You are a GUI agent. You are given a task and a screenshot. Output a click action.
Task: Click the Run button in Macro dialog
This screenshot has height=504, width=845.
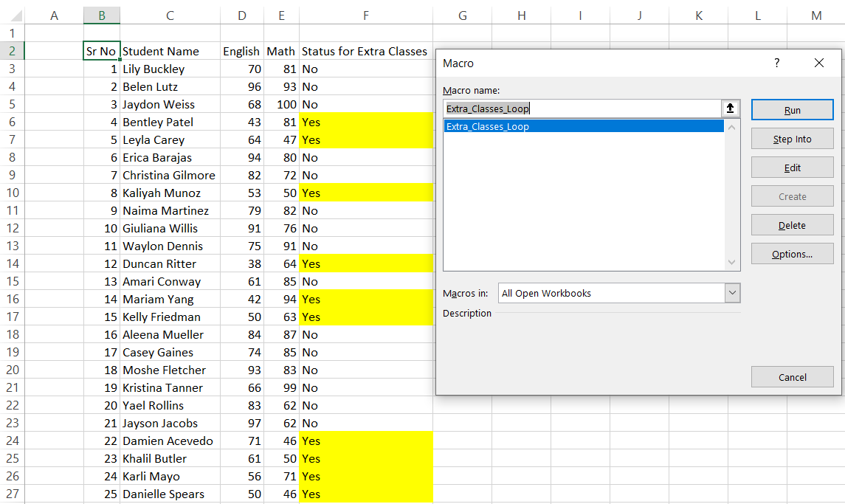tap(792, 110)
